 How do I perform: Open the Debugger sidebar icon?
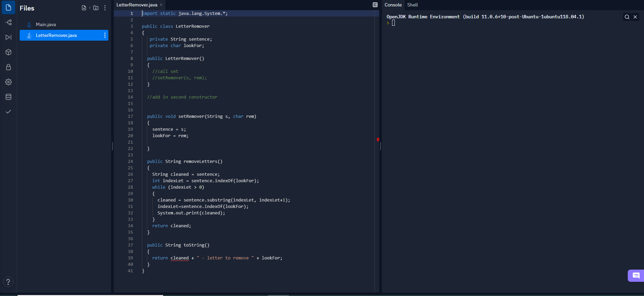pyautogui.click(x=8, y=37)
